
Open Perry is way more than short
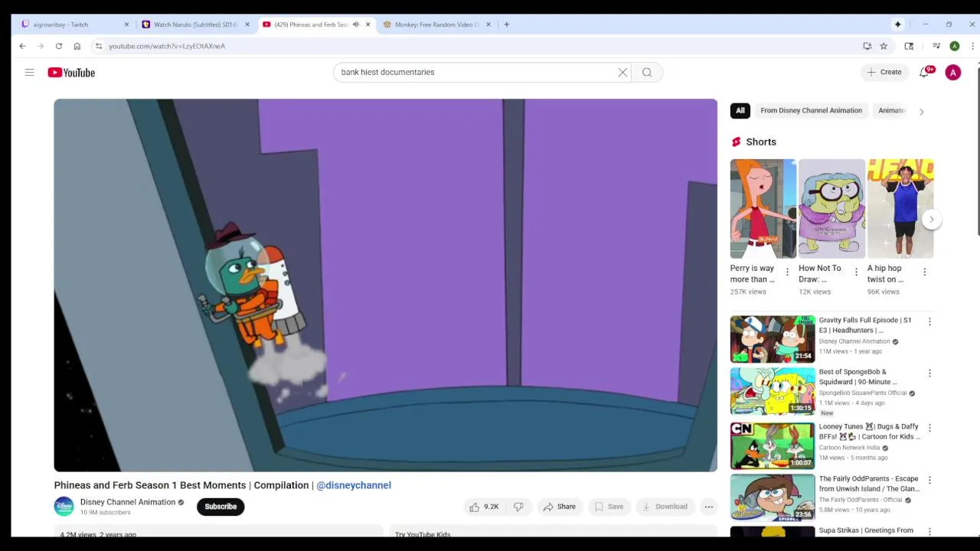(763, 209)
